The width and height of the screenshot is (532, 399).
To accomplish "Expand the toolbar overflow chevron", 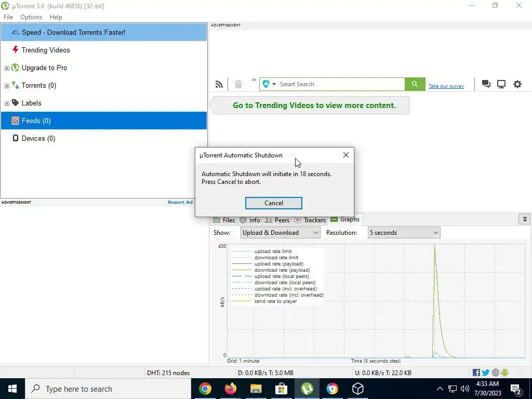I will pos(254,80).
